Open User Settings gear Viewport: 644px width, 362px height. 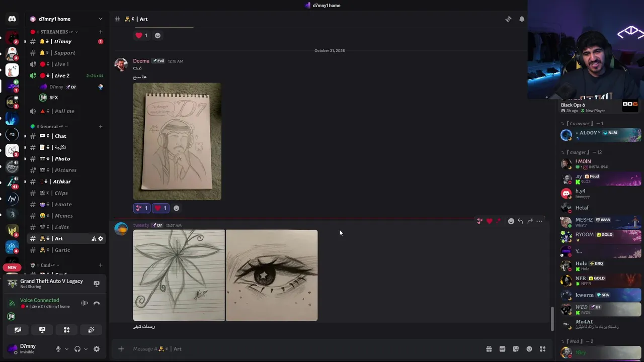[97, 349]
